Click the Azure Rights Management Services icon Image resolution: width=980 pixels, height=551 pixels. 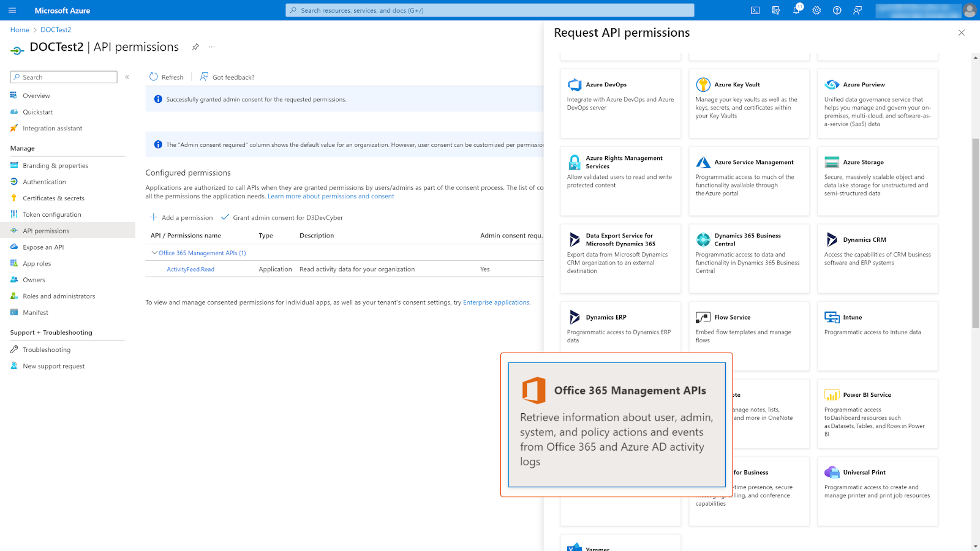tap(575, 162)
